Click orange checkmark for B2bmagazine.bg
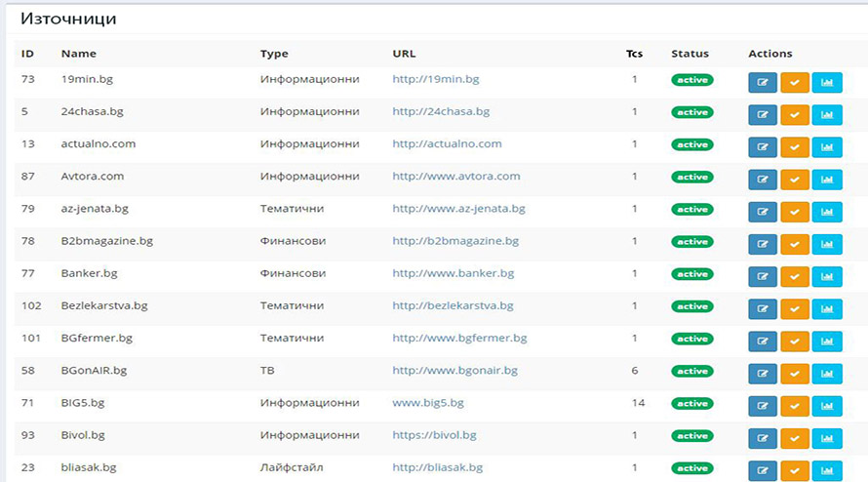The image size is (868, 482). (795, 244)
